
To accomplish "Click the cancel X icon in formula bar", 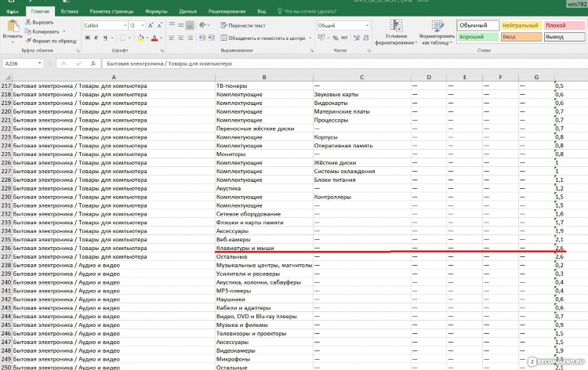I will coord(64,63).
